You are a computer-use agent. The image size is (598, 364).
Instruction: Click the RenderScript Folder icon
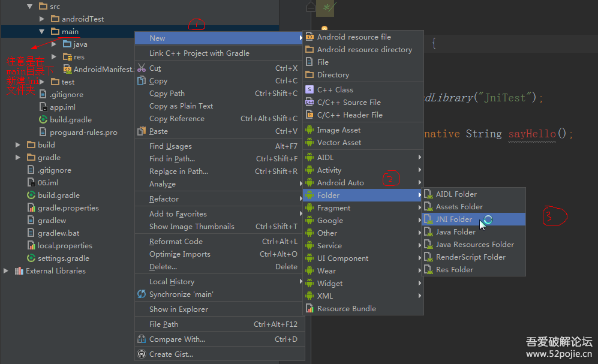428,257
